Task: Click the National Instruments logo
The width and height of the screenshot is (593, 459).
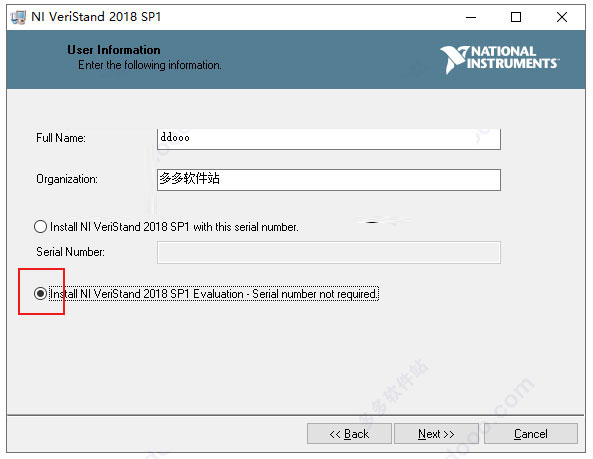Action: pos(500,59)
